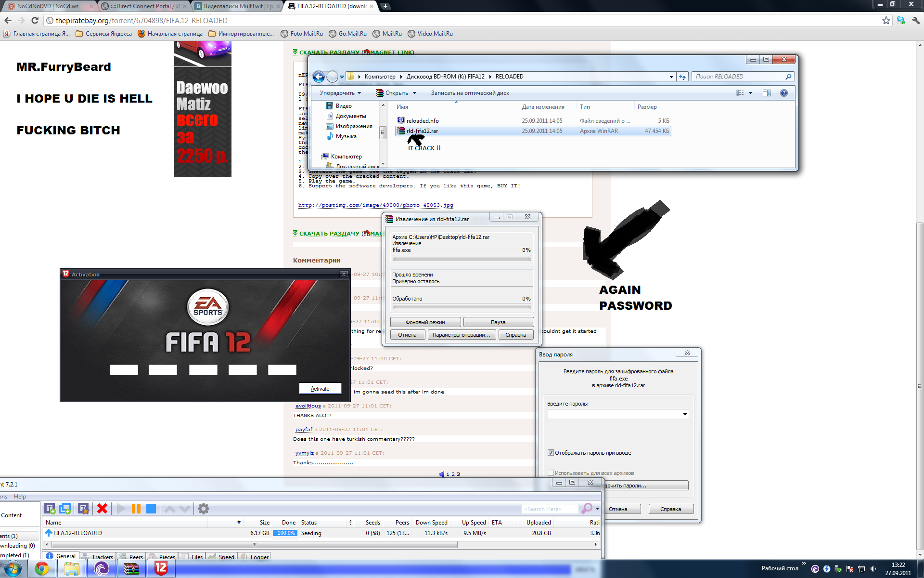Click the Explorer refresh address icon
This screenshot has width=924, height=578.
click(x=682, y=77)
